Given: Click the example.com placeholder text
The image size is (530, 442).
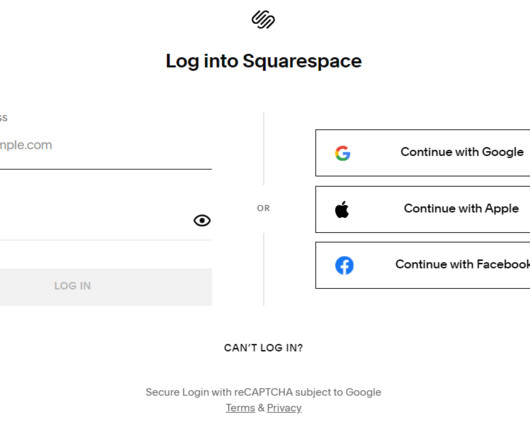Looking at the screenshot, I should click(26, 145).
